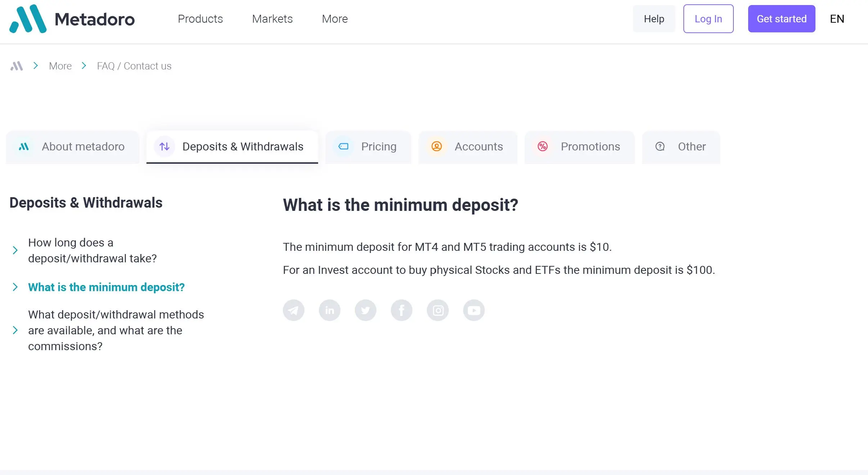This screenshot has width=868, height=475.
Task: Share via the Facebook icon
Action: pos(402,310)
